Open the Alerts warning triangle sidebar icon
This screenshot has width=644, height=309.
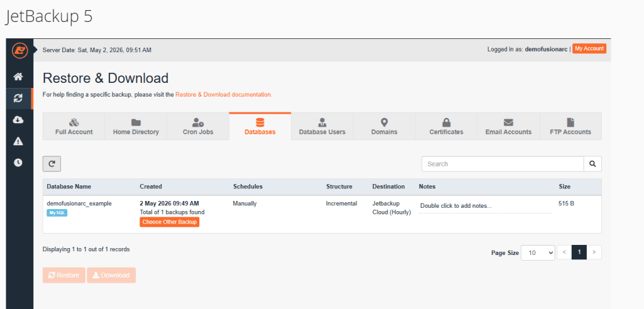(18, 141)
